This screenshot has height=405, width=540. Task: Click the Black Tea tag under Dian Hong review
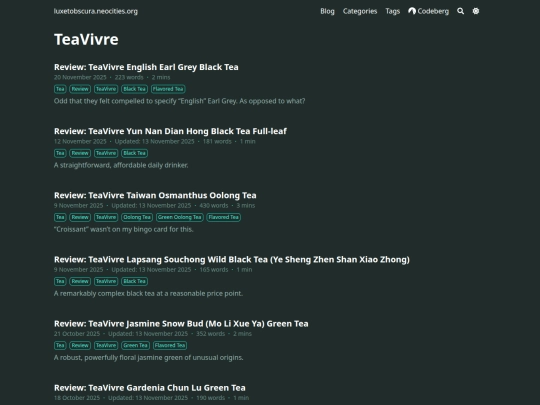(x=135, y=153)
